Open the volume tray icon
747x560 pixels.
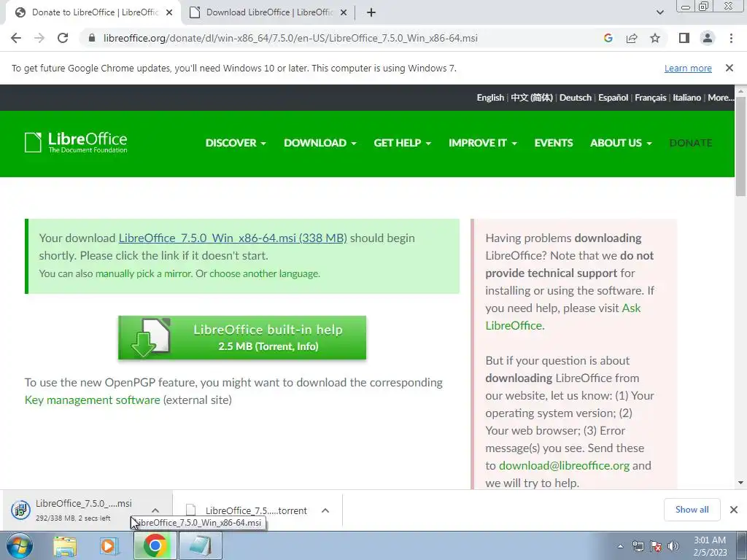[x=673, y=546]
